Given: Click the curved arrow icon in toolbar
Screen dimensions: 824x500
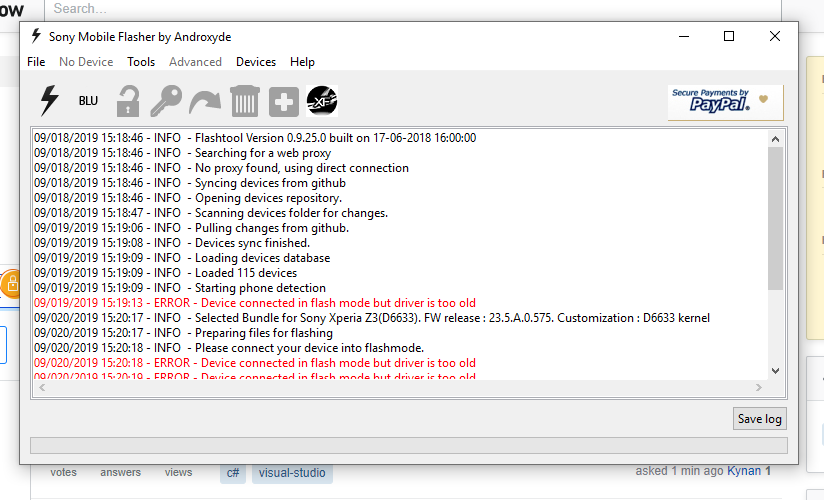Looking at the screenshot, I should (205, 101).
